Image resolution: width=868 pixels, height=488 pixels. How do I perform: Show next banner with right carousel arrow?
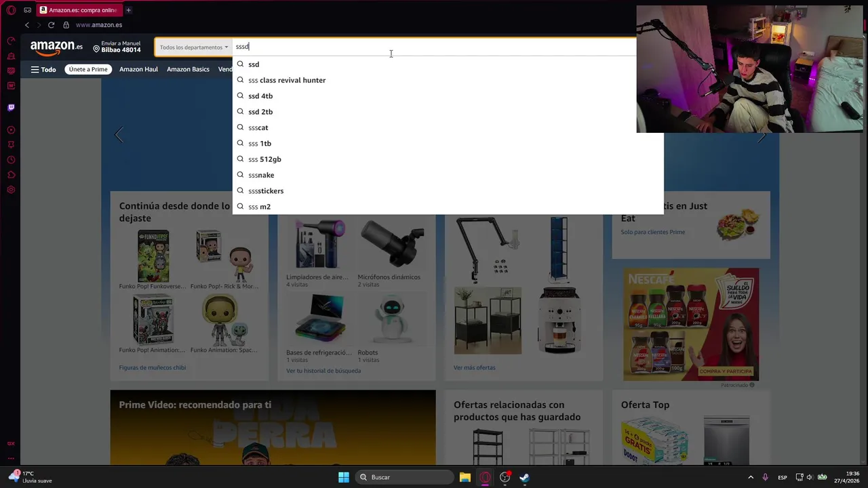(762, 136)
